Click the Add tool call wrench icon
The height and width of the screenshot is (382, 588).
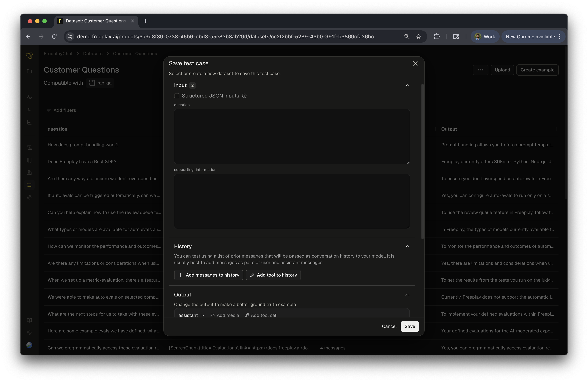247,315
